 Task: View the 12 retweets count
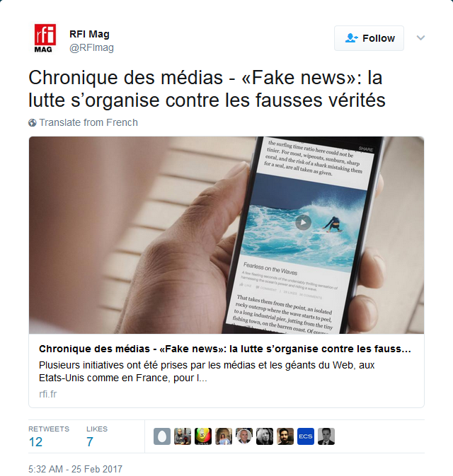(x=35, y=441)
